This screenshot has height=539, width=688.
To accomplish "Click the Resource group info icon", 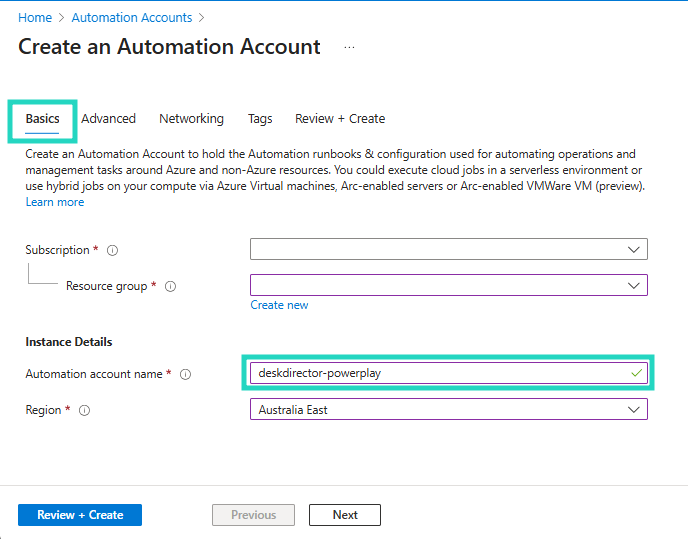I will coord(170,286).
